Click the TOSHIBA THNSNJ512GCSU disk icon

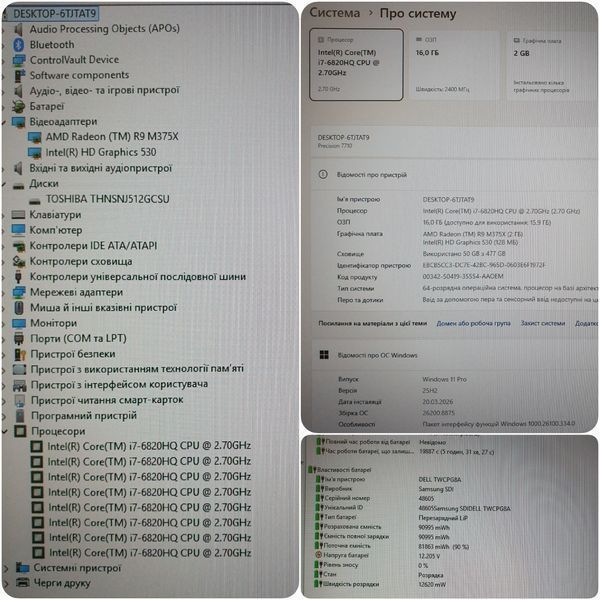pos(34,201)
